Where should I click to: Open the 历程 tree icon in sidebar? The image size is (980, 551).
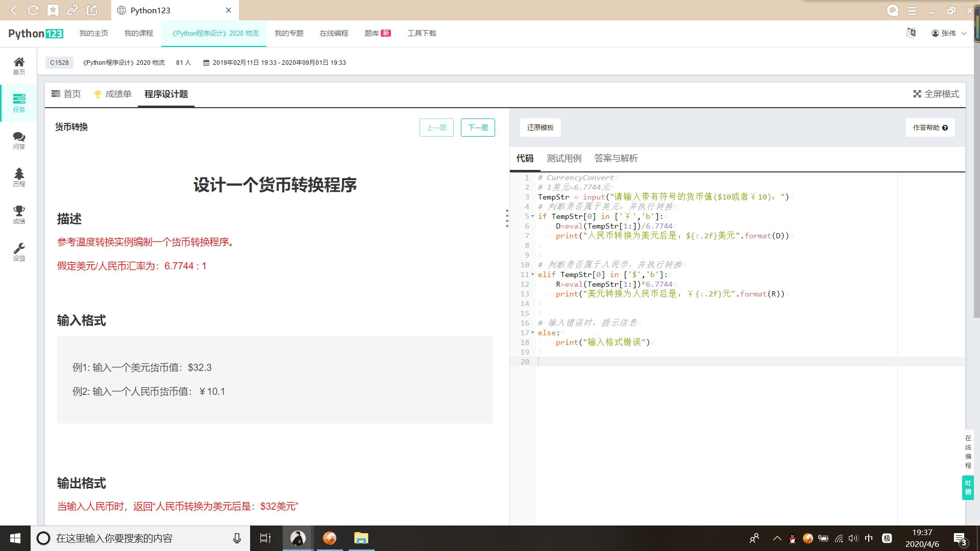pyautogui.click(x=19, y=177)
